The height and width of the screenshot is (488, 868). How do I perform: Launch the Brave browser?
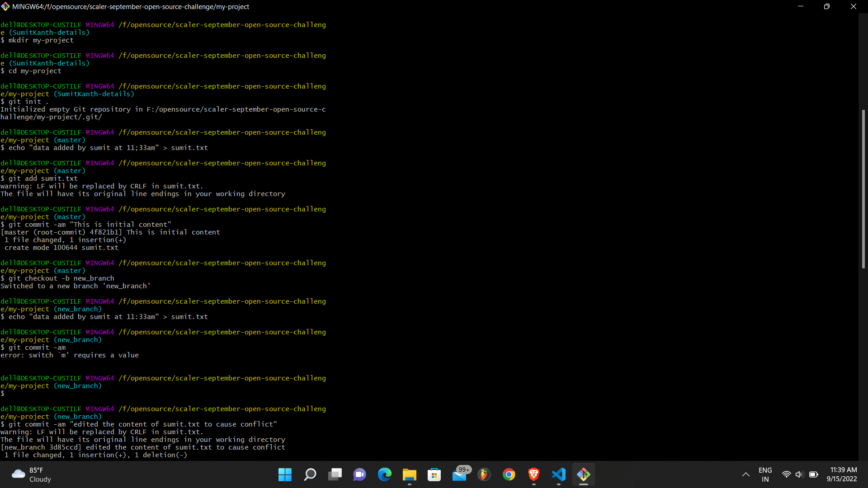click(534, 475)
